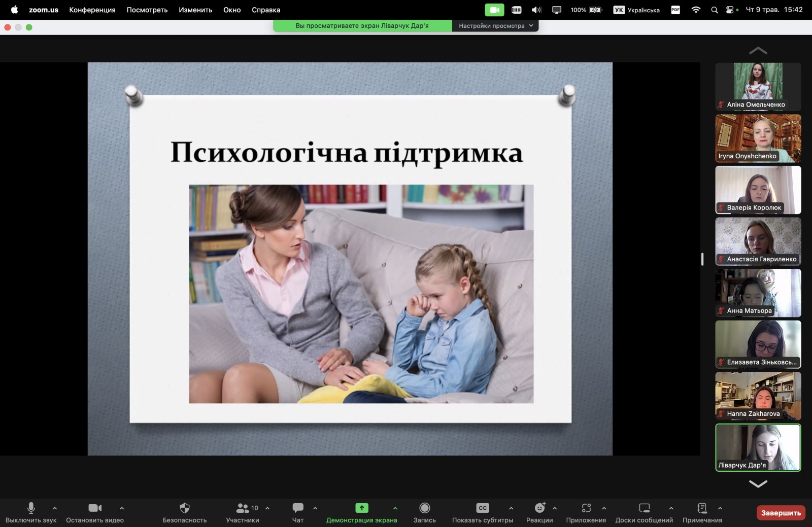The height and width of the screenshot is (527, 812).
Task: Expand participants options caret
Action: click(x=267, y=508)
